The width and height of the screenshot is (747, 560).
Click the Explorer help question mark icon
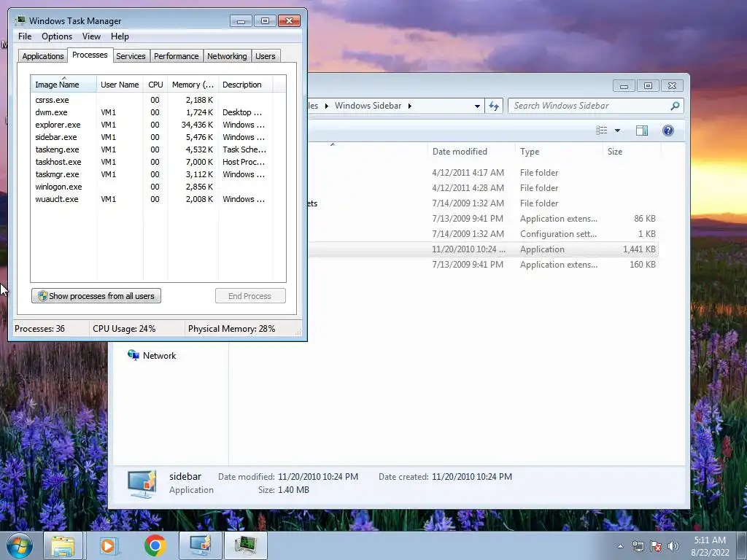pyautogui.click(x=668, y=131)
